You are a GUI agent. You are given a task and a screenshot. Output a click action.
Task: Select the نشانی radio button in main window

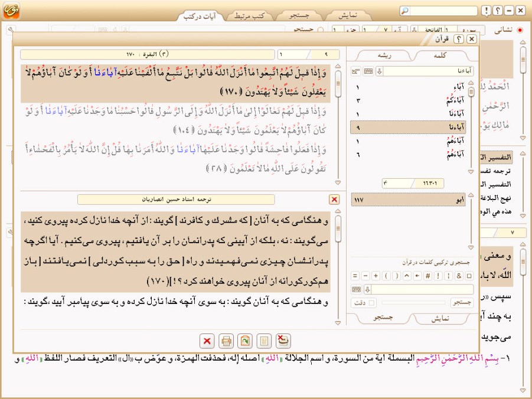520,30
